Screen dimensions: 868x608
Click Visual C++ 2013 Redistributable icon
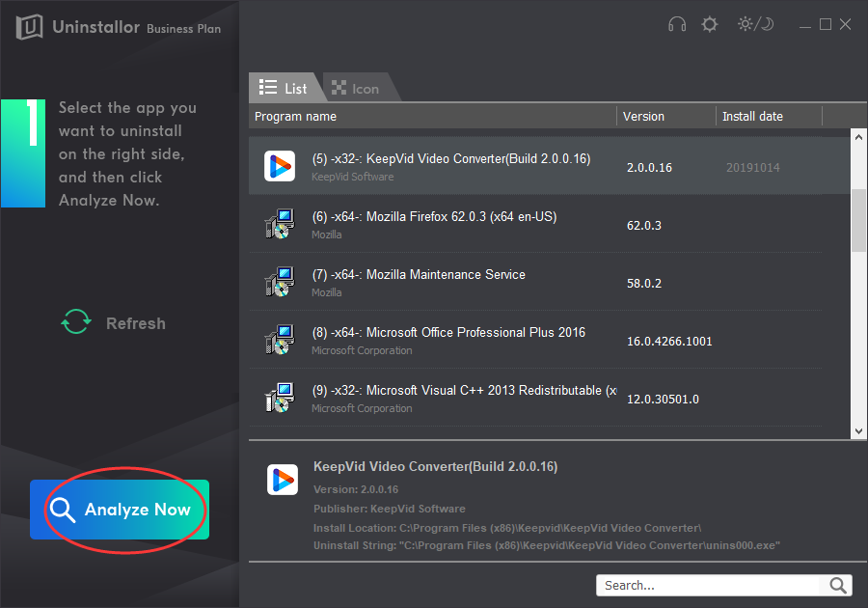tap(280, 398)
